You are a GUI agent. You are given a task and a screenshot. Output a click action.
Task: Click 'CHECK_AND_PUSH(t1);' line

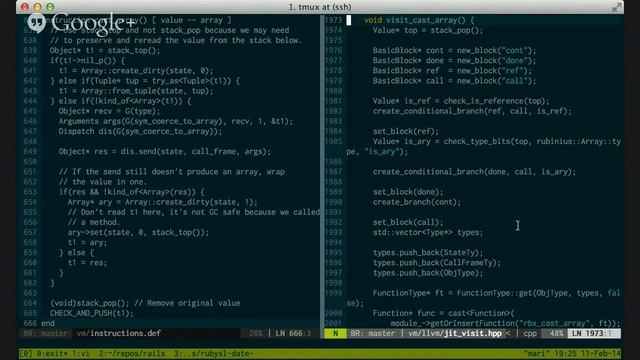[92, 313]
